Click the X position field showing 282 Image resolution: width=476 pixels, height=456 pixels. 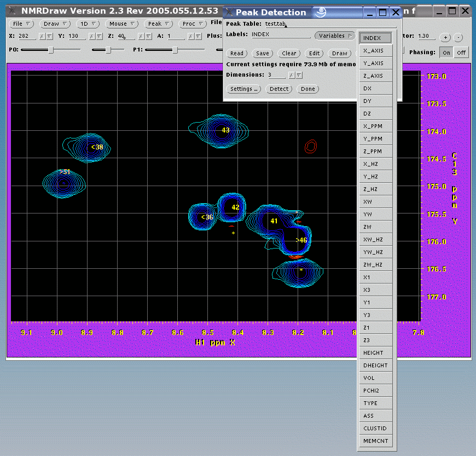pos(27,36)
